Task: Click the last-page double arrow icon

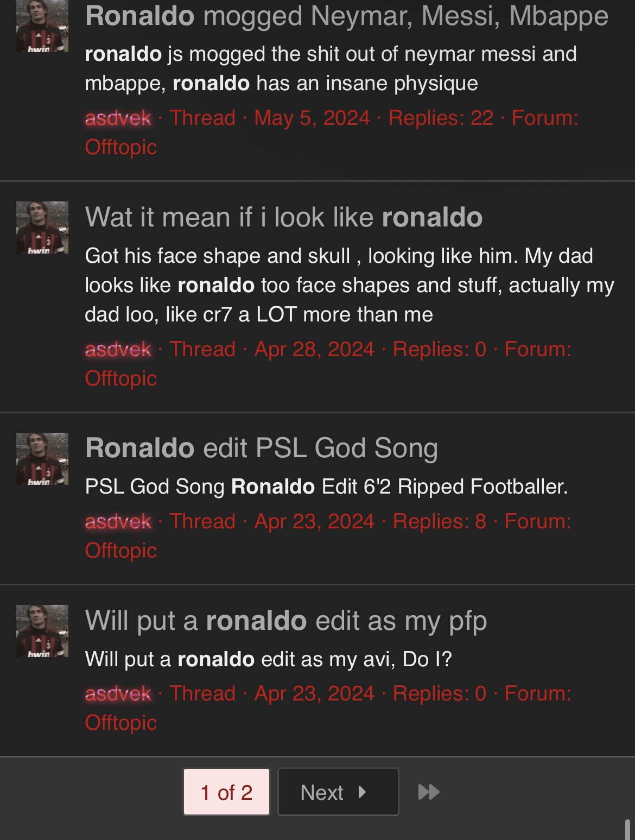Action: (x=429, y=792)
